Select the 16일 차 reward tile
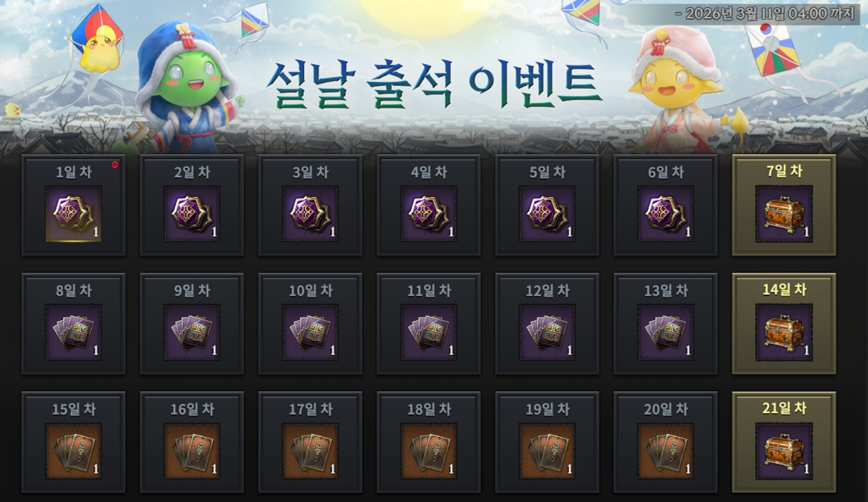 pos(192,441)
